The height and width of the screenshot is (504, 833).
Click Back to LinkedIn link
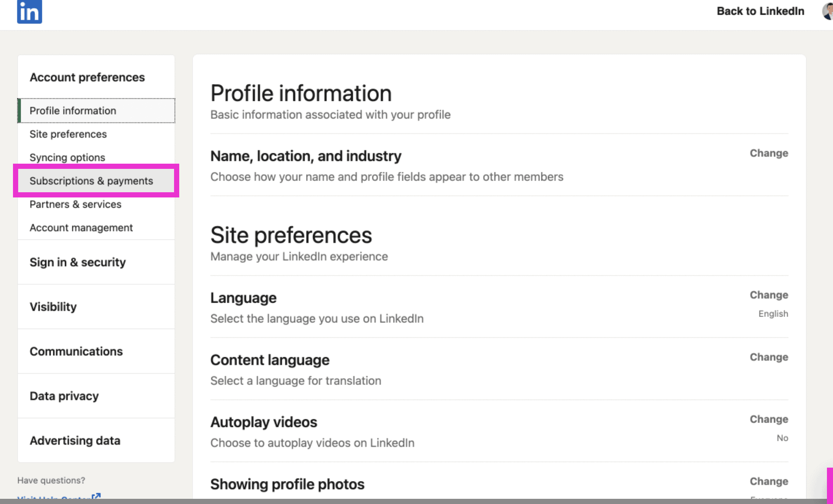point(760,11)
